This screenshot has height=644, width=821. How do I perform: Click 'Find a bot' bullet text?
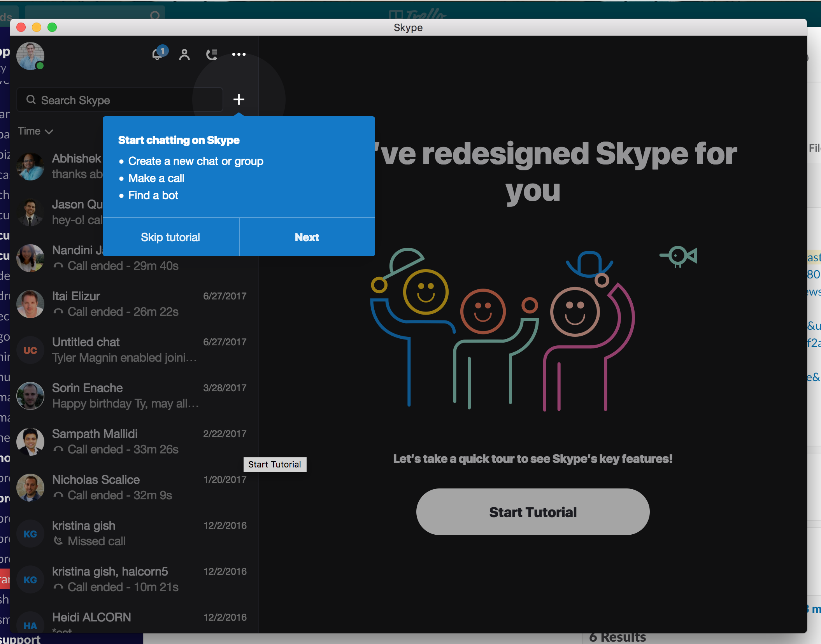[153, 195]
